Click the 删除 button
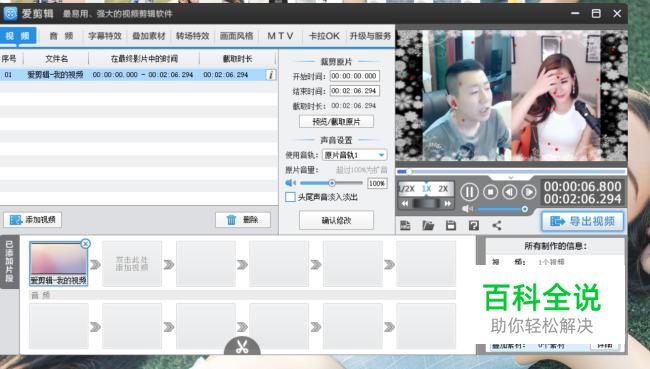 click(x=243, y=219)
